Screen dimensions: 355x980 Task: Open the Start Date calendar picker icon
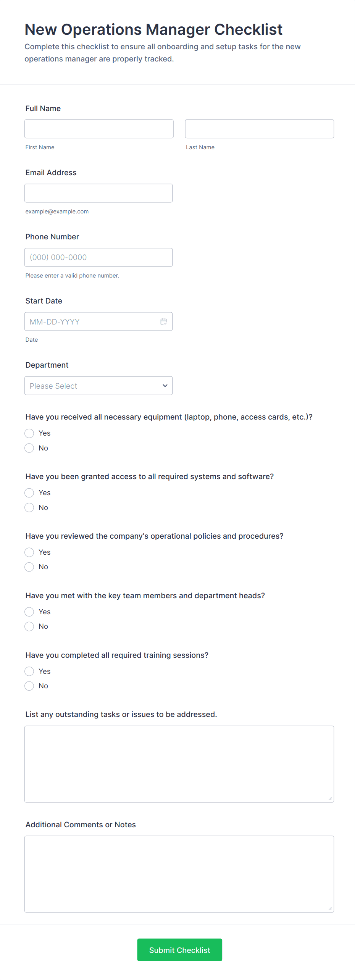point(163,321)
